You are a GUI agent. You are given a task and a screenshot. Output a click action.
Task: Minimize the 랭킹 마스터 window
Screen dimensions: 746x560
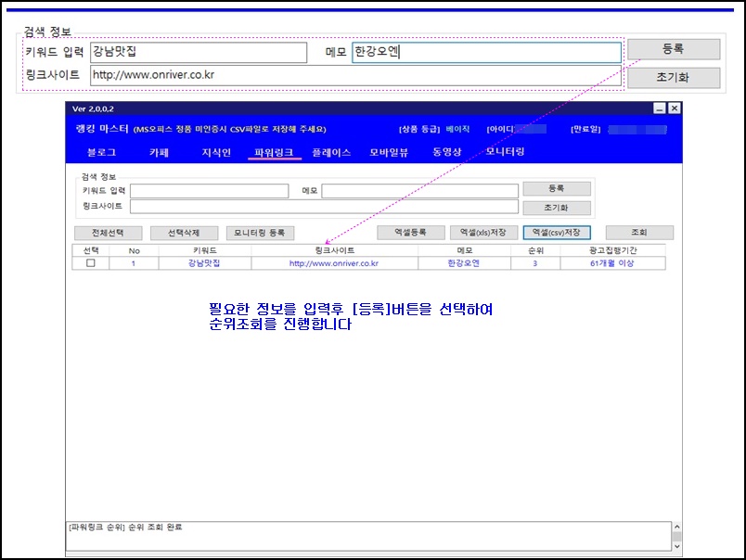point(659,108)
